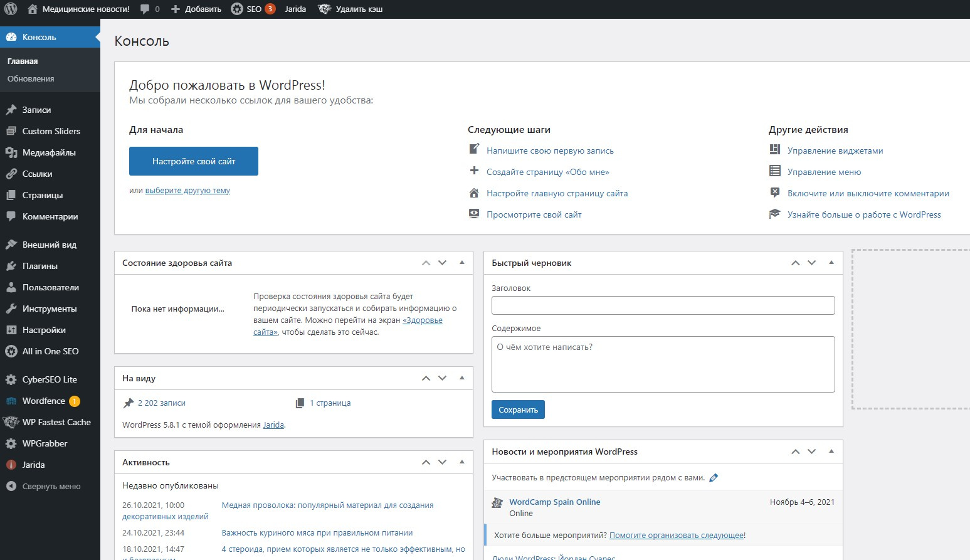Click the Сохранить draft button

(518, 409)
